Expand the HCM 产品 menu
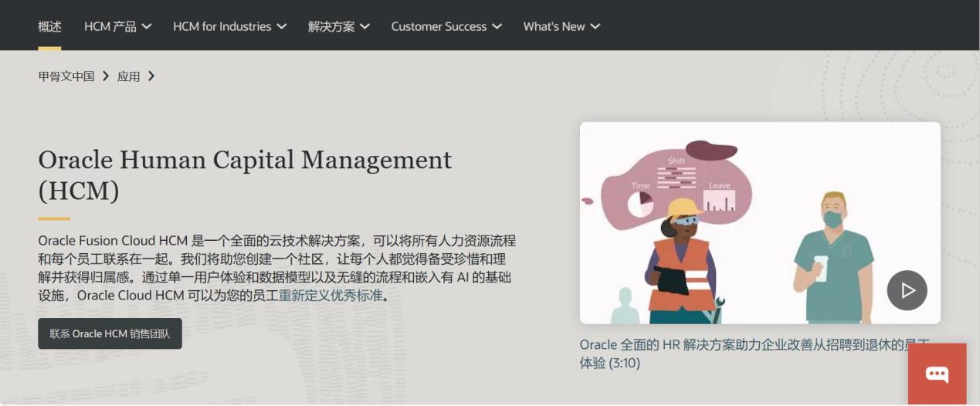980x406 pixels. point(110,26)
